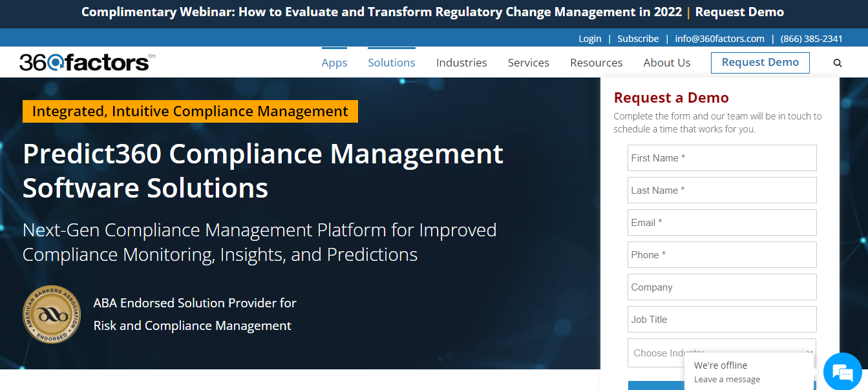Screen dimensions: 868x390
Task: Focus the First Name field
Action: [x=722, y=158]
